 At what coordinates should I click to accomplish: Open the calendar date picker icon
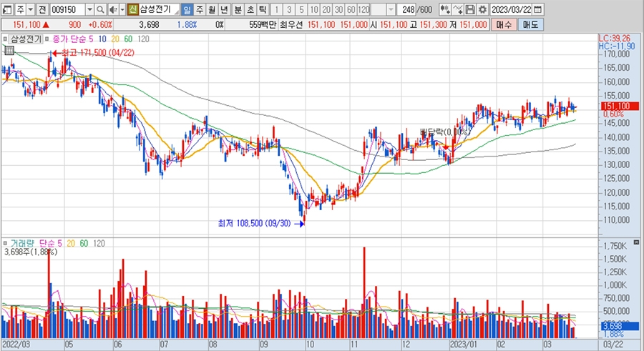tap(537, 9)
